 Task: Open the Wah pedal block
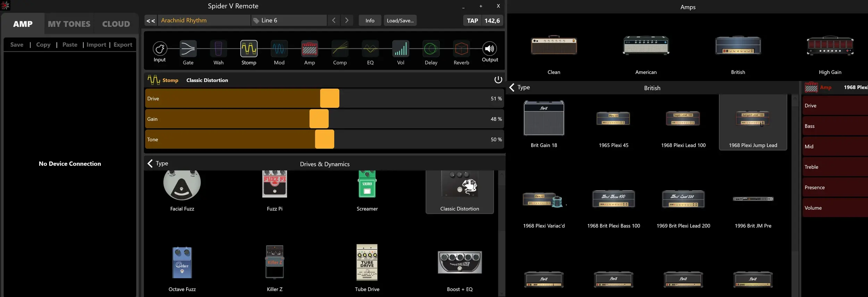click(x=218, y=49)
